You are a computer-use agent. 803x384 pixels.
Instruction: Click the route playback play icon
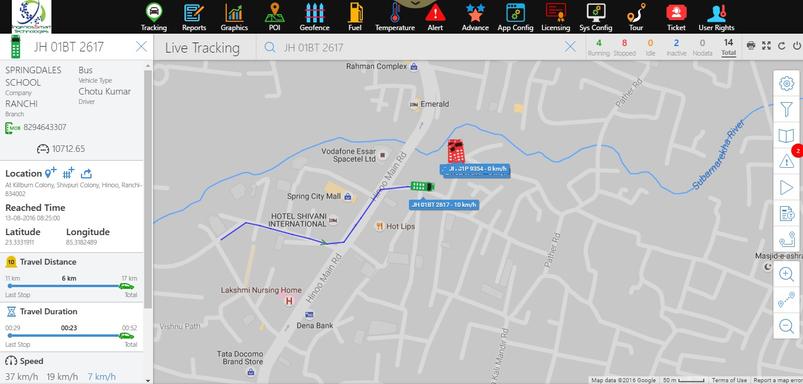click(786, 187)
